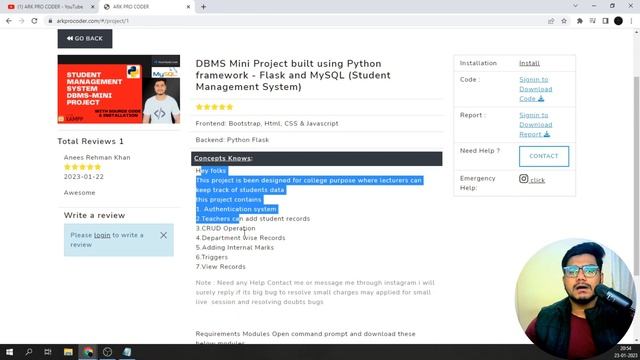Screen dimensions: 640x360
Task: Share this page using address bar icon
Action: 551,21
